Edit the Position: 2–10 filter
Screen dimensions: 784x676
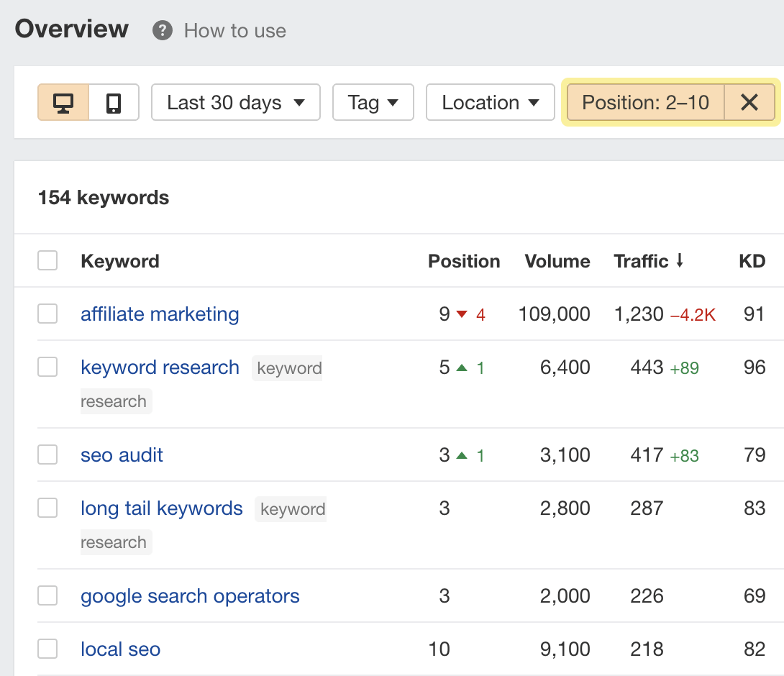tap(645, 103)
